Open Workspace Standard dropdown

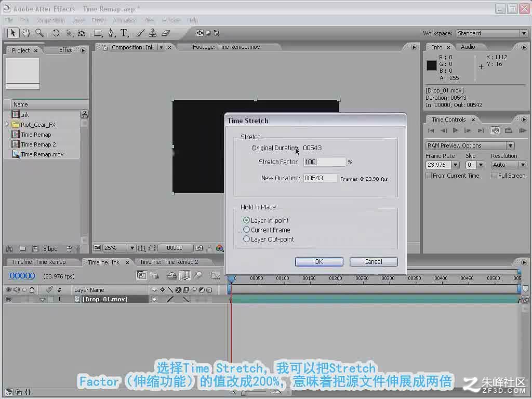[491, 33]
